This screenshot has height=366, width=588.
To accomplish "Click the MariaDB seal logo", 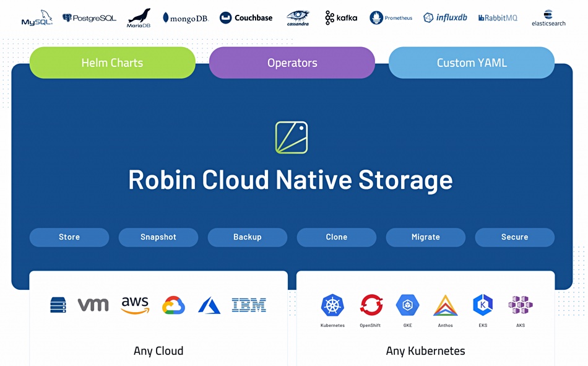I will click(x=139, y=18).
